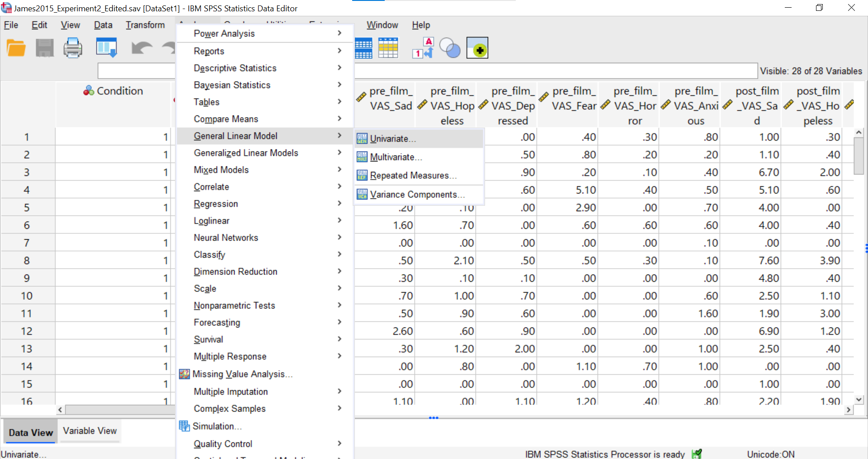Expand the Mixed Models submenu

pos(265,170)
